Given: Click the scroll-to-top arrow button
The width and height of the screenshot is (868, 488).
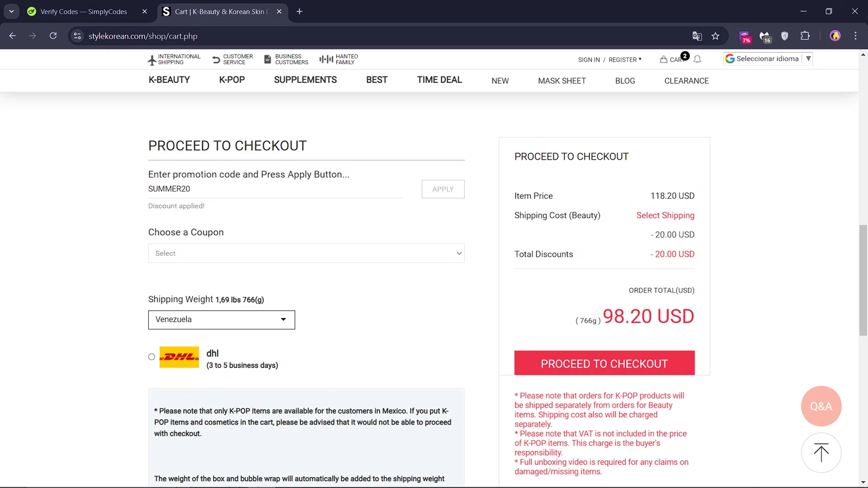Looking at the screenshot, I should click(x=821, y=453).
